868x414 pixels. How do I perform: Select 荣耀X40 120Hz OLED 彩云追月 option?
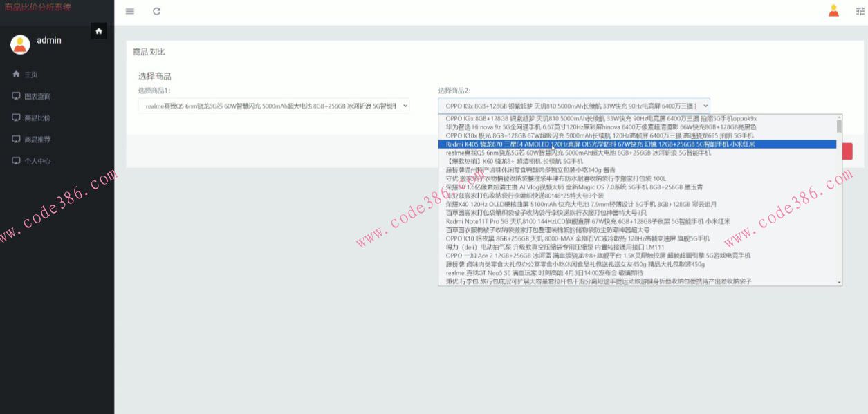point(637,204)
